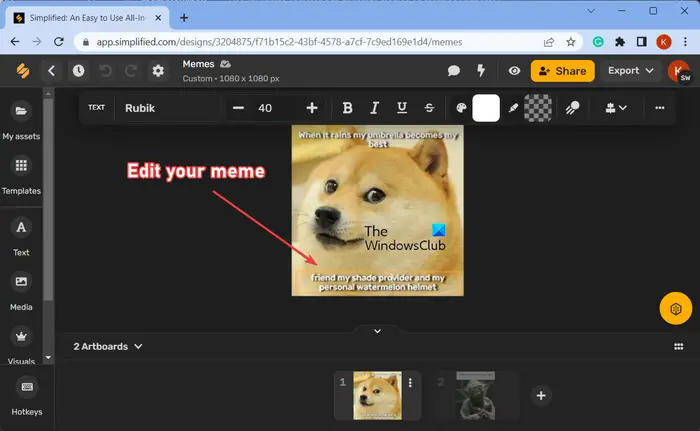The height and width of the screenshot is (431, 700).
Task: Open the animation effects icon
Action: click(x=572, y=108)
